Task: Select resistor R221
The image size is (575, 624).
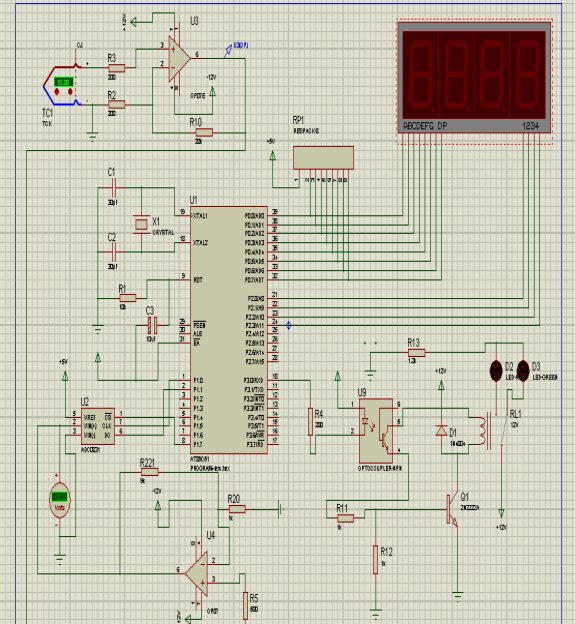Action: pyautogui.click(x=150, y=472)
